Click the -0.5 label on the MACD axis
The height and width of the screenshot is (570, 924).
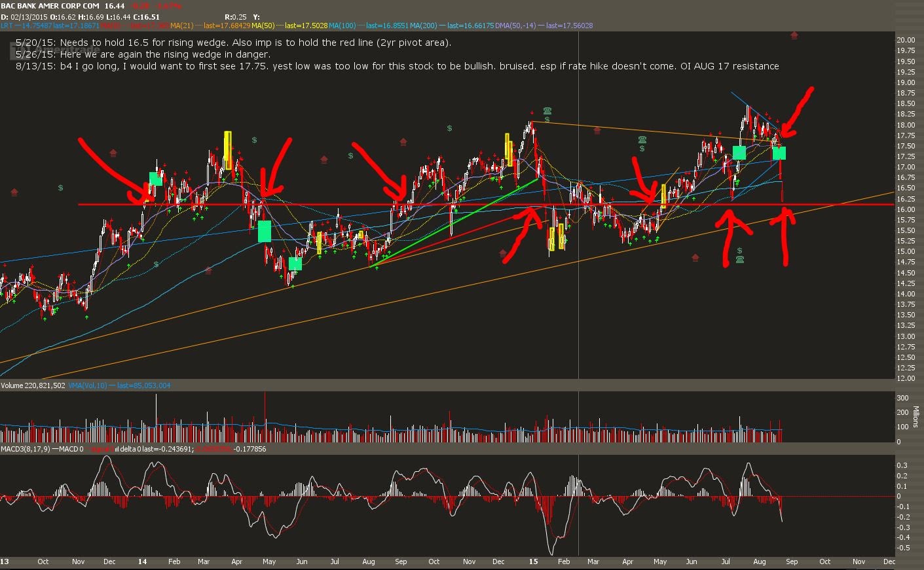(903, 548)
